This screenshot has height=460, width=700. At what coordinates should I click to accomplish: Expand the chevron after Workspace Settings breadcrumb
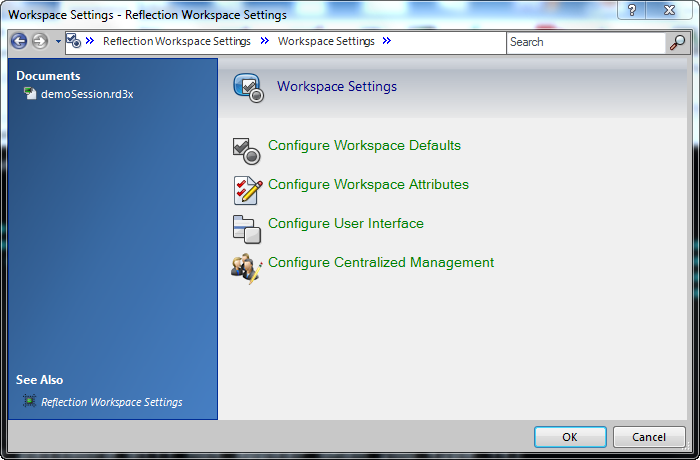tap(387, 42)
